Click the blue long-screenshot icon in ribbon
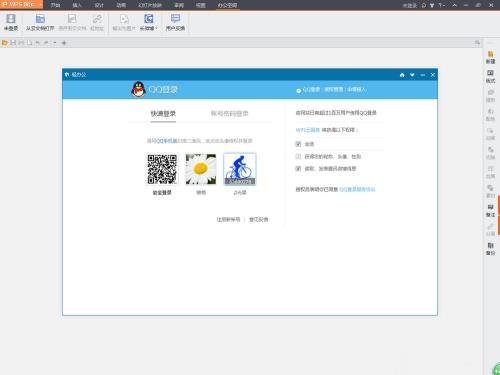 coord(148,19)
